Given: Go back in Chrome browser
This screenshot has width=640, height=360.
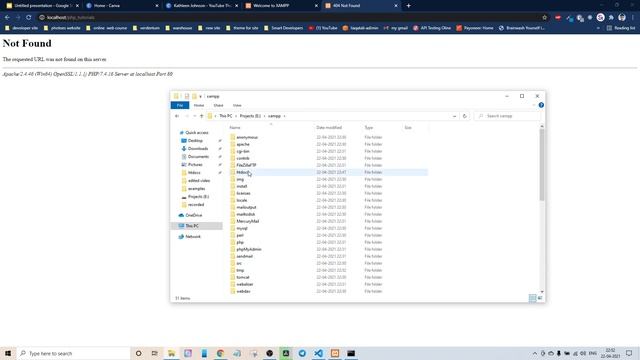Looking at the screenshot, I should 7,18.
